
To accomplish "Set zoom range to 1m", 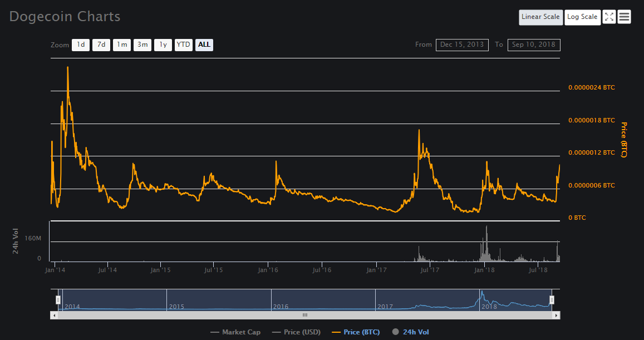I will 122,45.
